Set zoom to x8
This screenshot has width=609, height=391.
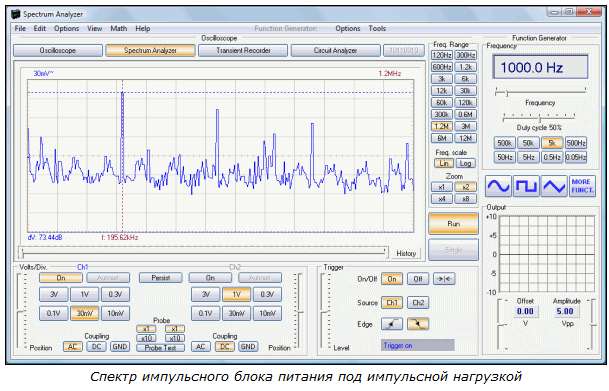pyautogui.click(x=465, y=199)
